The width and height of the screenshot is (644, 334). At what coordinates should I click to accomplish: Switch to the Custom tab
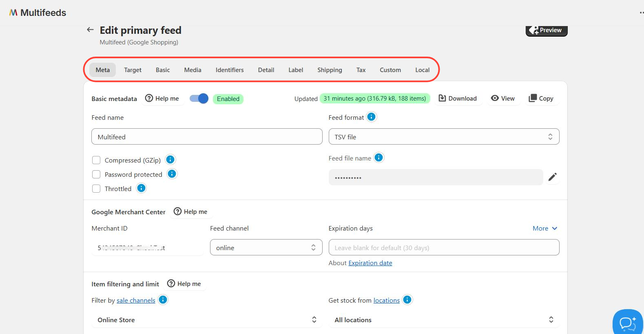click(x=390, y=70)
